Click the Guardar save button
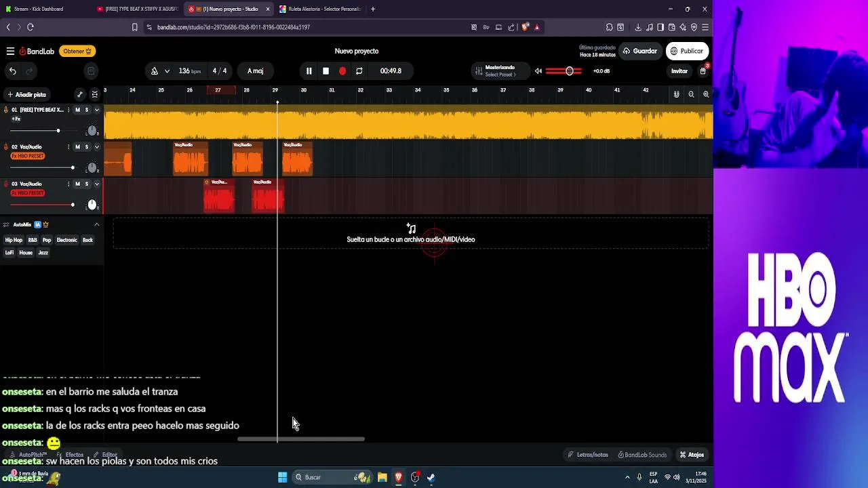The image size is (868, 488). point(640,51)
